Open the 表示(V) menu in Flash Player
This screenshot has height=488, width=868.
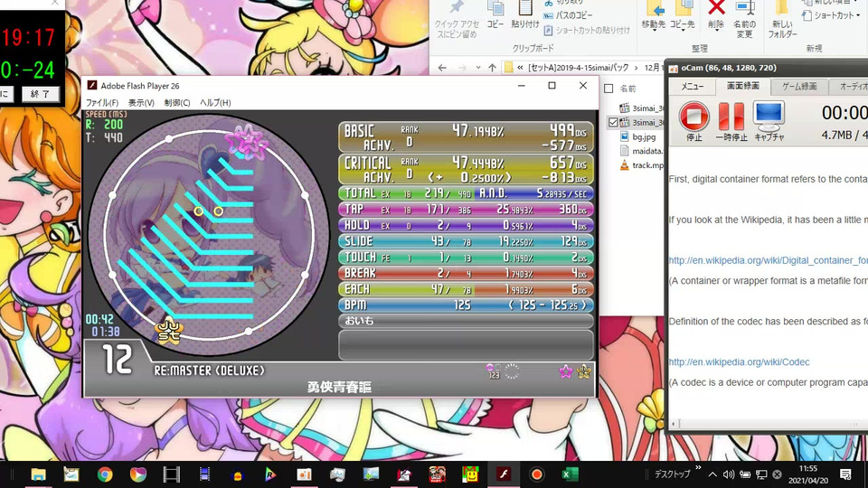(141, 102)
